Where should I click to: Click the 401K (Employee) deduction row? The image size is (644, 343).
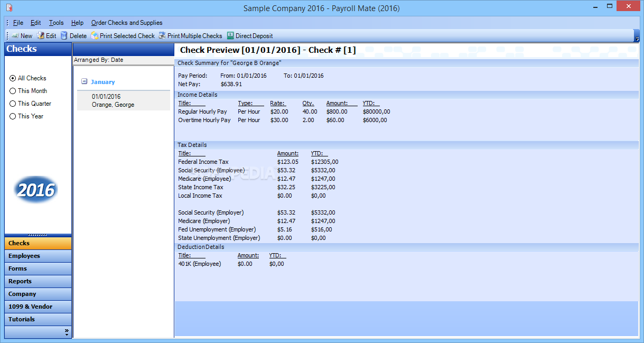click(x=231, y=264)
